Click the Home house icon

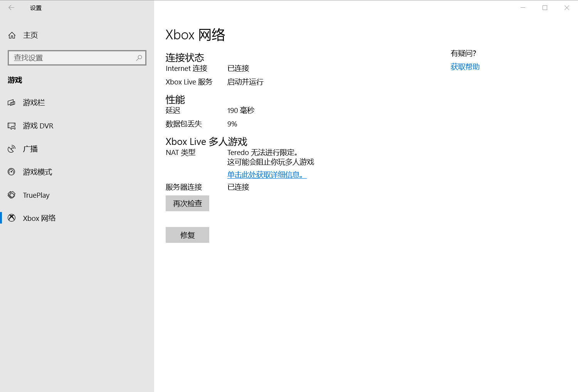(12, 35)
